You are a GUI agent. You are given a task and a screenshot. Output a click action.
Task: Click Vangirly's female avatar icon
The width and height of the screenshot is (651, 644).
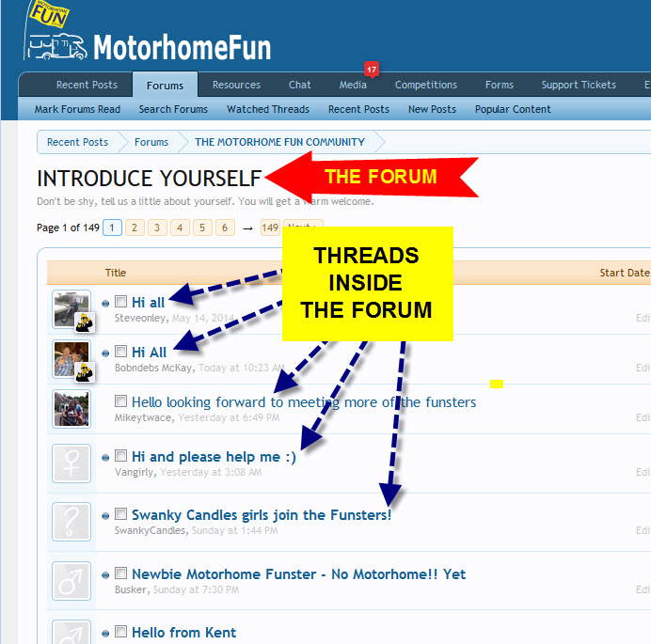pos(71,463)
